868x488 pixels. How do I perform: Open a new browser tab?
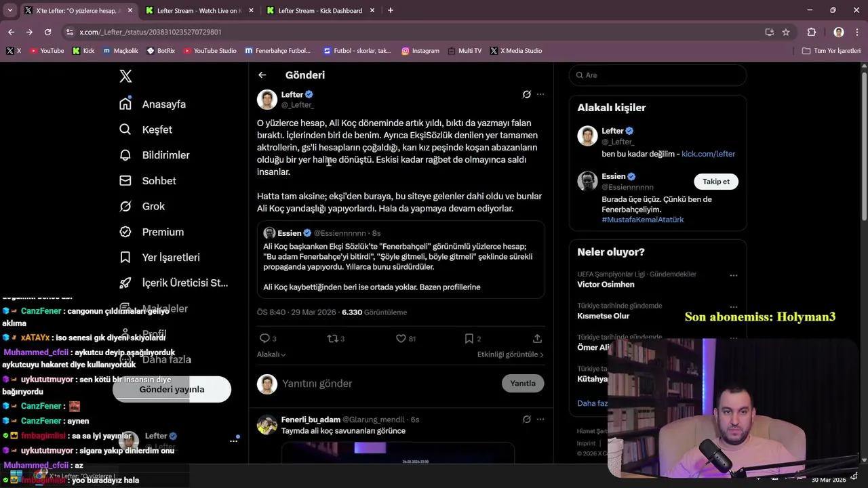pos(391,10)
